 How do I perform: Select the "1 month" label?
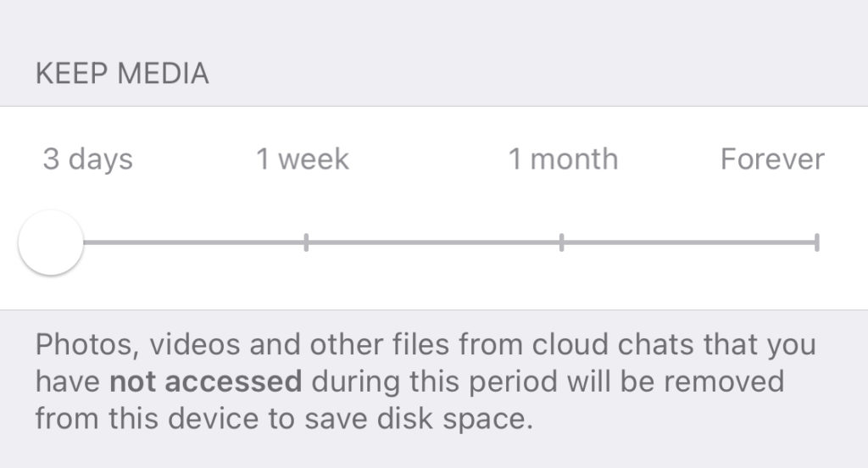pyautogui.click(x=563, y=159)
